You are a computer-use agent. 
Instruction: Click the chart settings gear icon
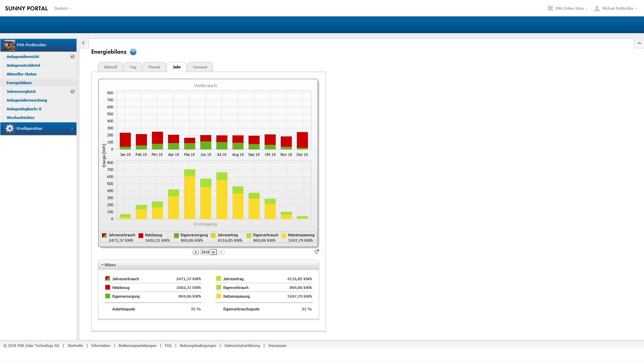coord(316,252)
